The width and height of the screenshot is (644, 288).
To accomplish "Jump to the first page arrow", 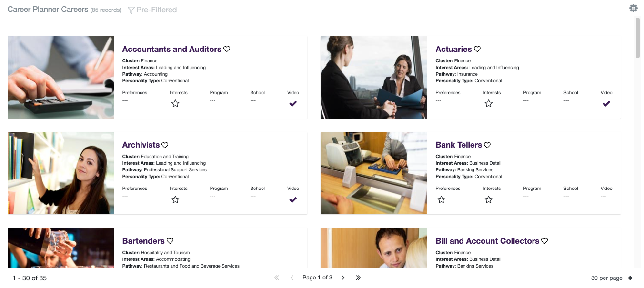I will pos(277,278).
